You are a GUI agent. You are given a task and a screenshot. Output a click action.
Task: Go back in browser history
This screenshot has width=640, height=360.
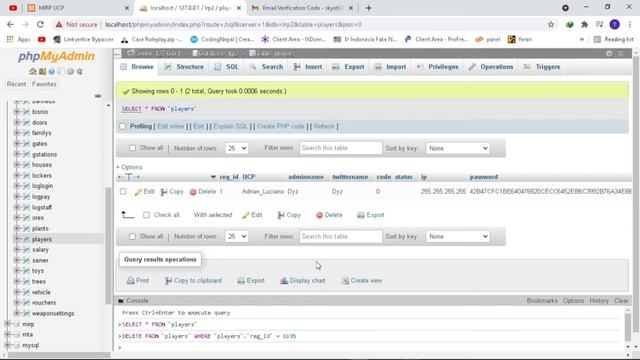10,24
